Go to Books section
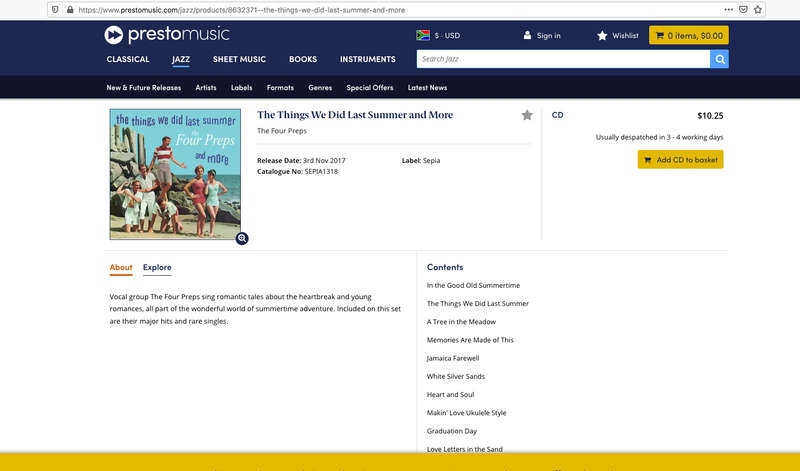 [x=303, y=59]
